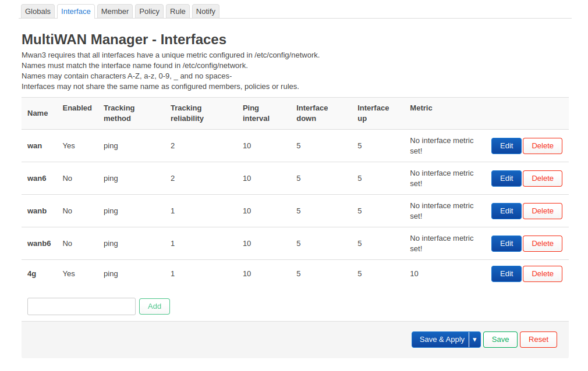
Task: Click the new interface name field
Action: click(82, 306)
